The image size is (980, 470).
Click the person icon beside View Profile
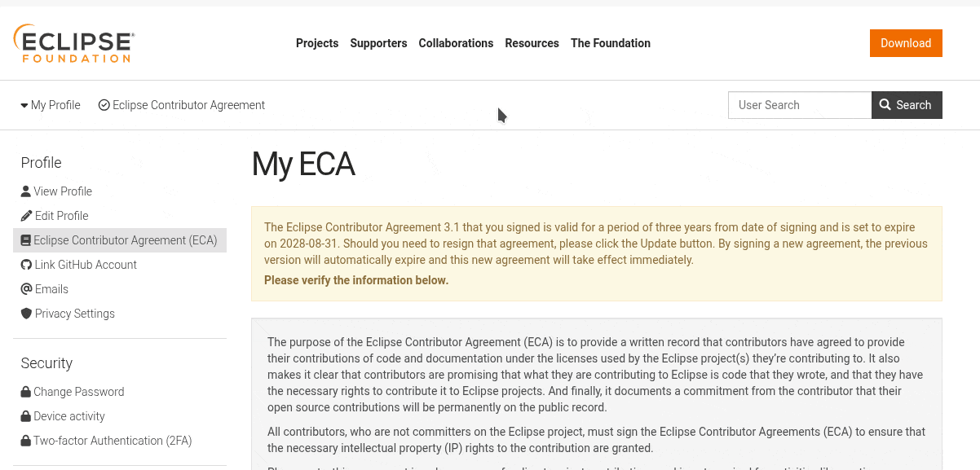coord(26,191)
